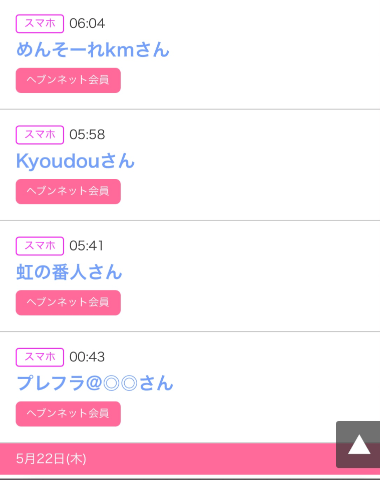Click スマホ tag next to 05:58
The width and height of the screenshot is (380, 480).
tap(40, 135)
